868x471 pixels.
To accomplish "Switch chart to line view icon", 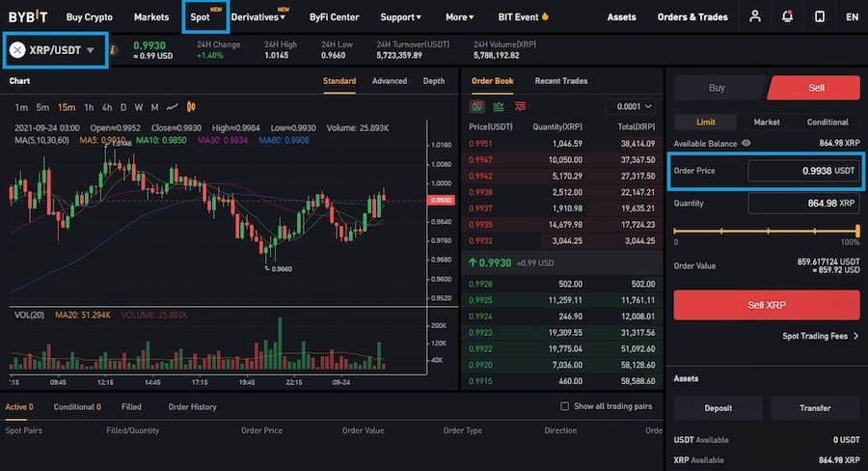I will pyautogui.click(x=173, y=107).
